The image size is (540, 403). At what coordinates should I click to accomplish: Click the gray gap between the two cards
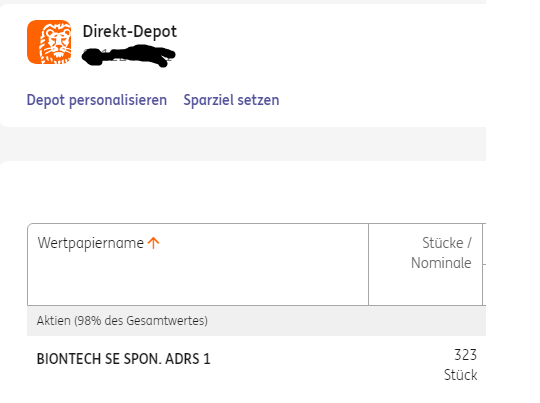tap(243, 144)
